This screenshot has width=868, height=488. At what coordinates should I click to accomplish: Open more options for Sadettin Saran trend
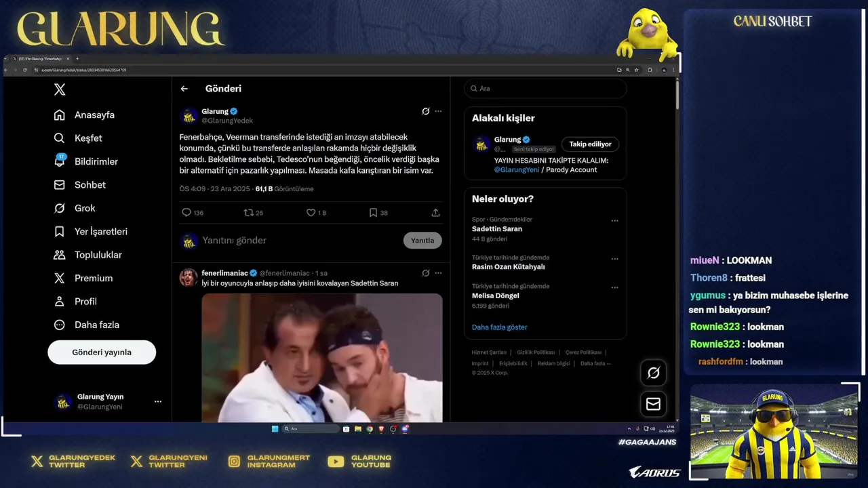point(614,220)
